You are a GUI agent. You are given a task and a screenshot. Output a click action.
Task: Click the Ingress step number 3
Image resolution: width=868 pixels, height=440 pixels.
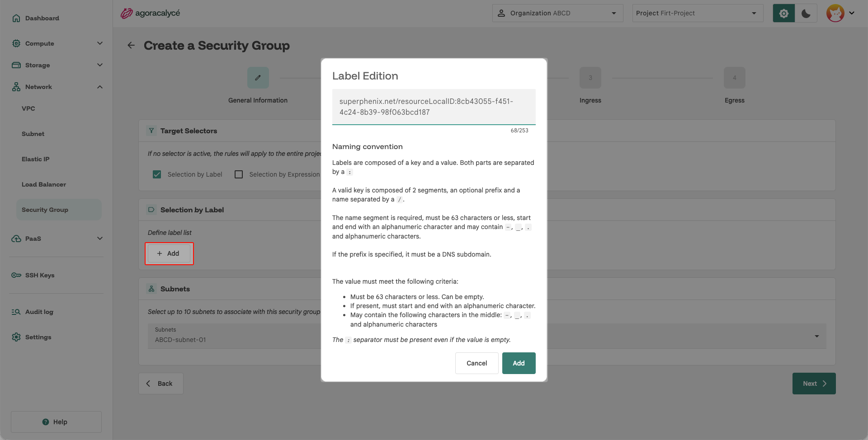590,78
